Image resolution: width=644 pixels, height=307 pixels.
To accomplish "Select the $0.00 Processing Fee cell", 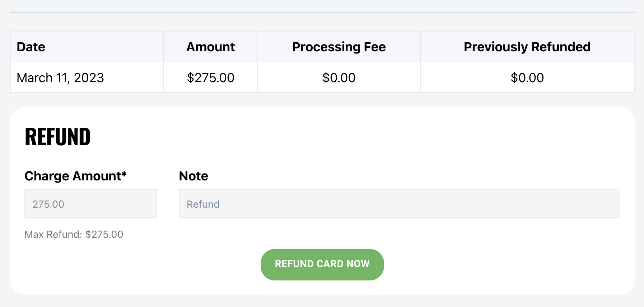I will (x=339, y=78).
